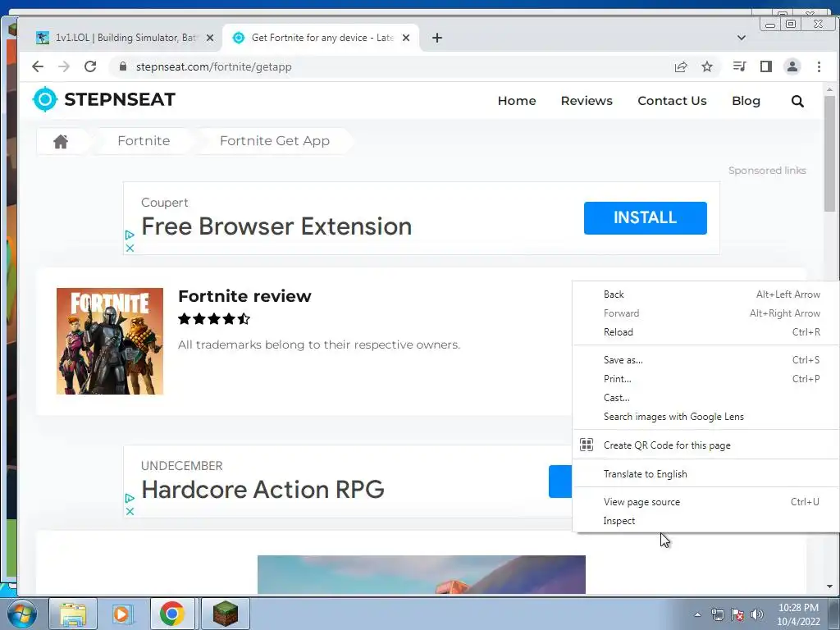Screen dimensions: 840x630
Task: Open the Chrome three-dot menu
Action: point(819,66)
